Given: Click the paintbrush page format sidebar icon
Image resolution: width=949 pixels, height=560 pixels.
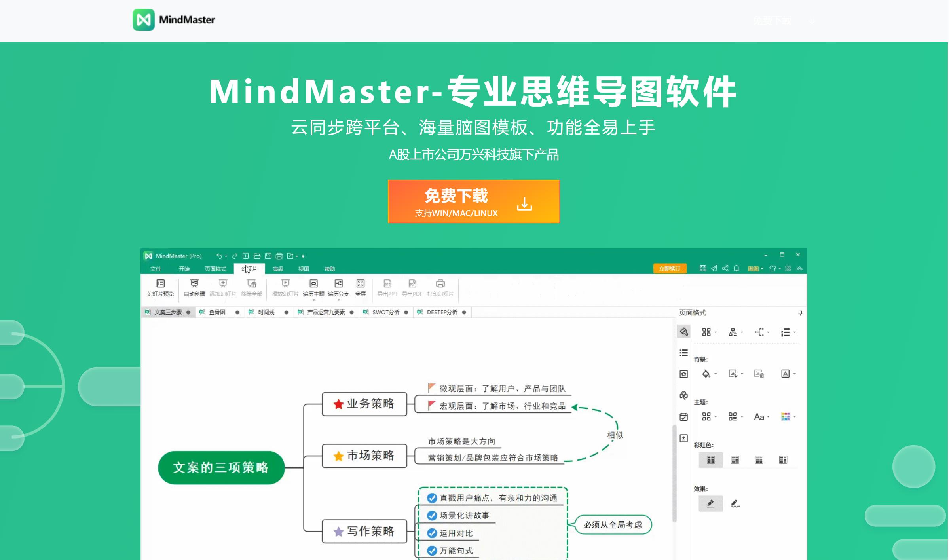Looking at the screenshot, I should [684, 332].
